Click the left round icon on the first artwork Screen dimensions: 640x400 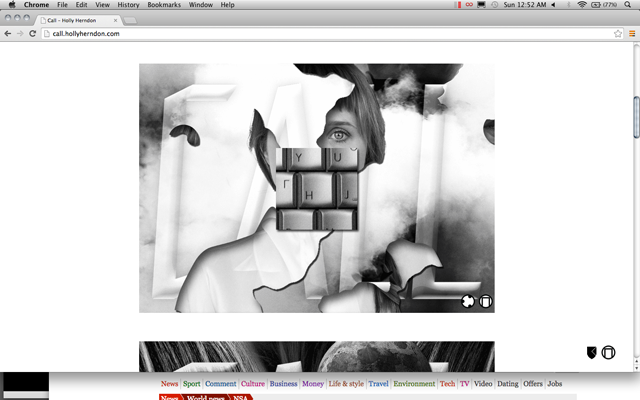coord(468,300)
